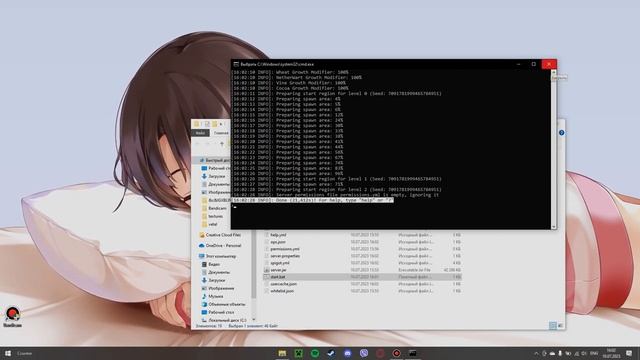The image size is (640, 360).
Task: Open Explorer help question-mark icon
Action: tap(562, 133)
